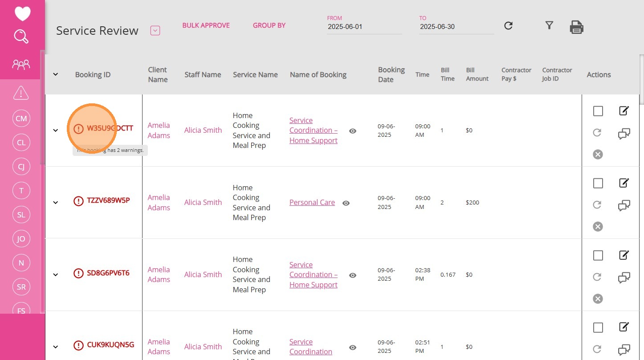Click the printer icon
Screen dimensions: 644x360
pos(576,27)
